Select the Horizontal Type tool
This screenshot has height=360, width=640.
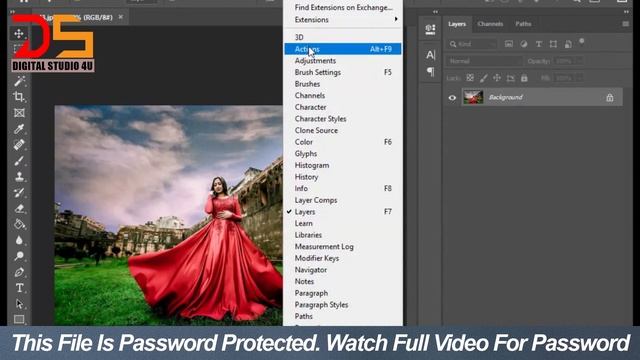tap(19, 288)
